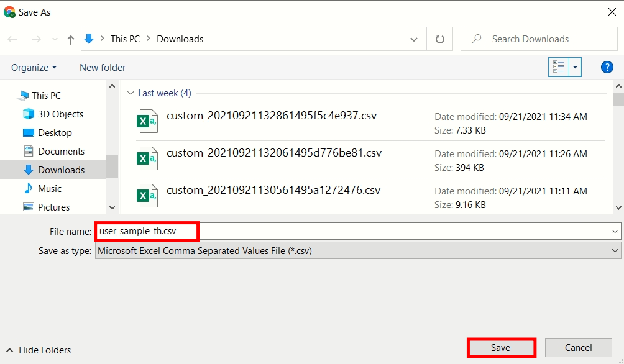Click Excel icon of custom_20210921130561495a1272476.csv
Screen dimensions: 624x364
coord(147,195)
